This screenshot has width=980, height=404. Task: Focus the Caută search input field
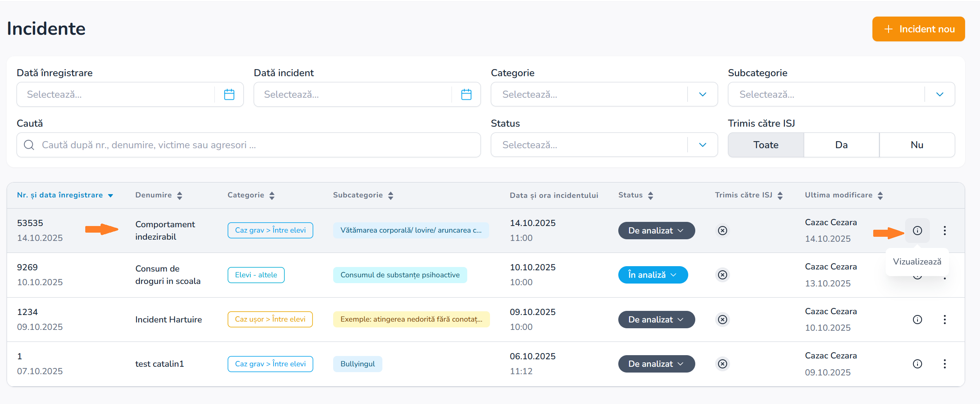[x=257, y=145]
